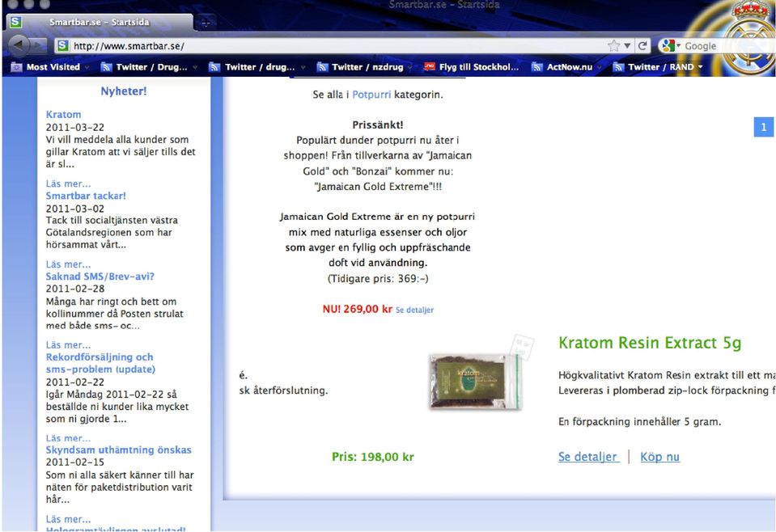The width and height of the screenshot is (776, 532).
Task: Click Se detaljer next to 269,00 kr
Action: tap(415, 310)
